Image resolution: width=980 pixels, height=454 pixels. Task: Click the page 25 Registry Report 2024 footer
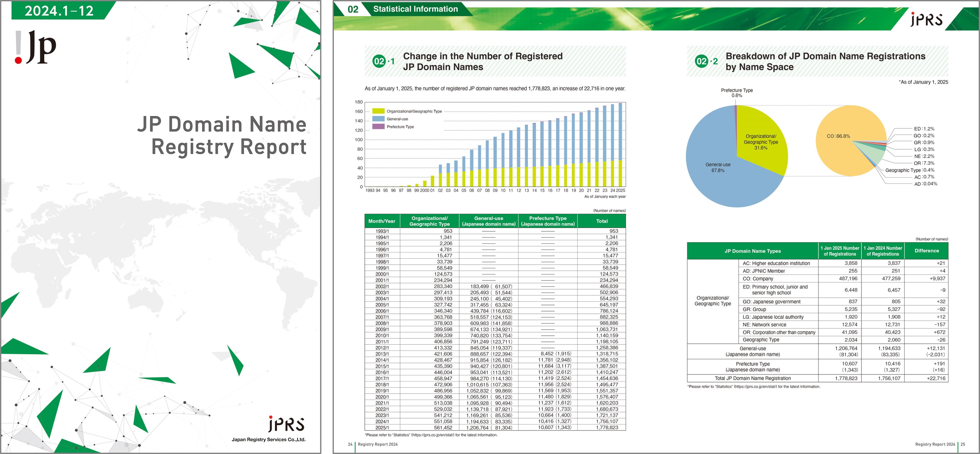940,444
